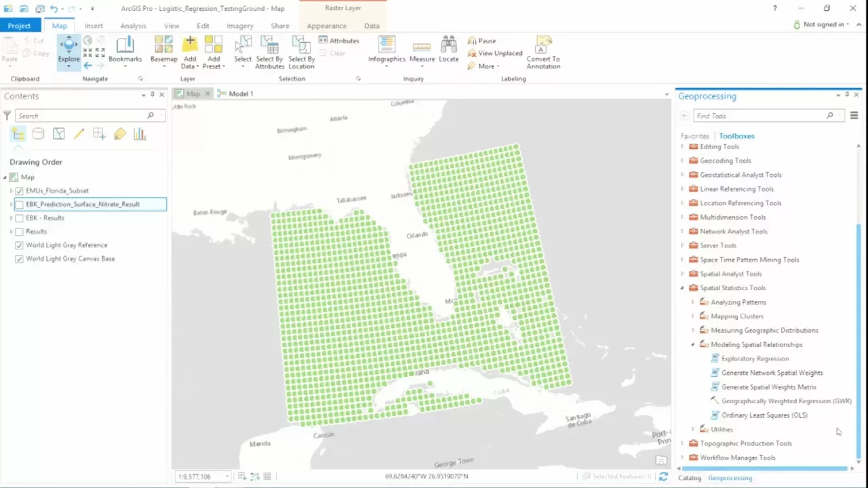Switch to the Favorites tools list
This screenshot has width=868, height=488.
[x=694, y=136]
